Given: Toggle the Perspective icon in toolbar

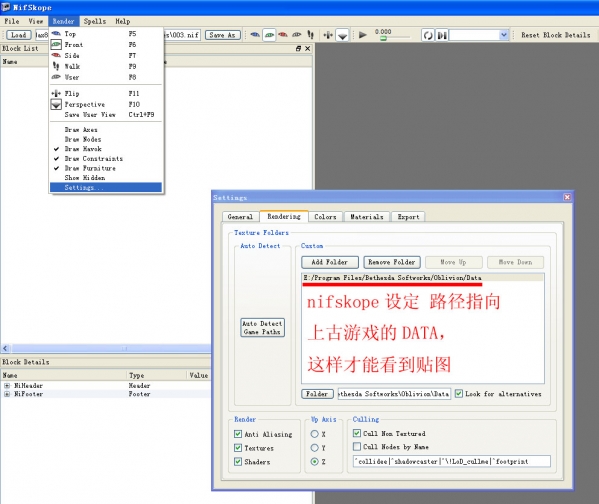Looking at the screenshot, I should click(x=343, y=36).
